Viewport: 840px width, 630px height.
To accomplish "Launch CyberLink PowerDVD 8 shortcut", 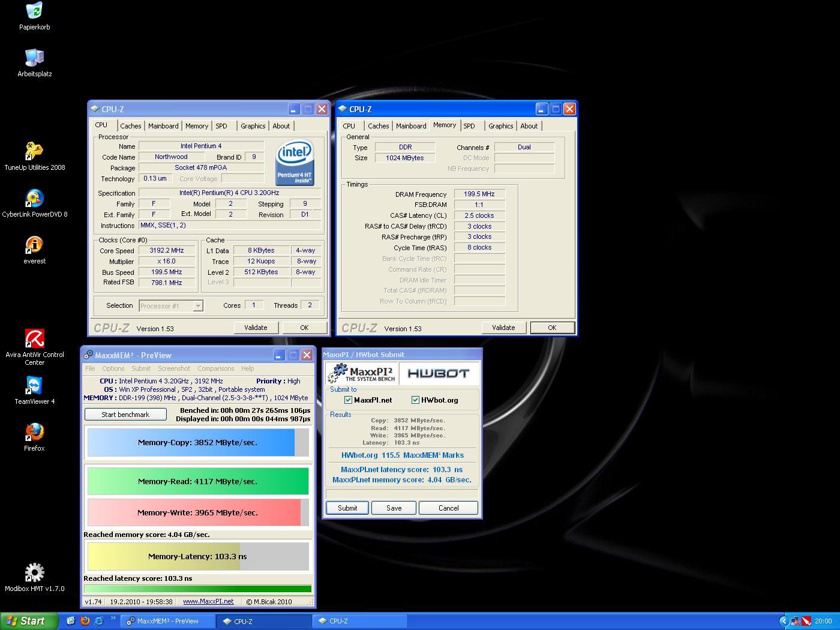I will click(x=34, y=198).
